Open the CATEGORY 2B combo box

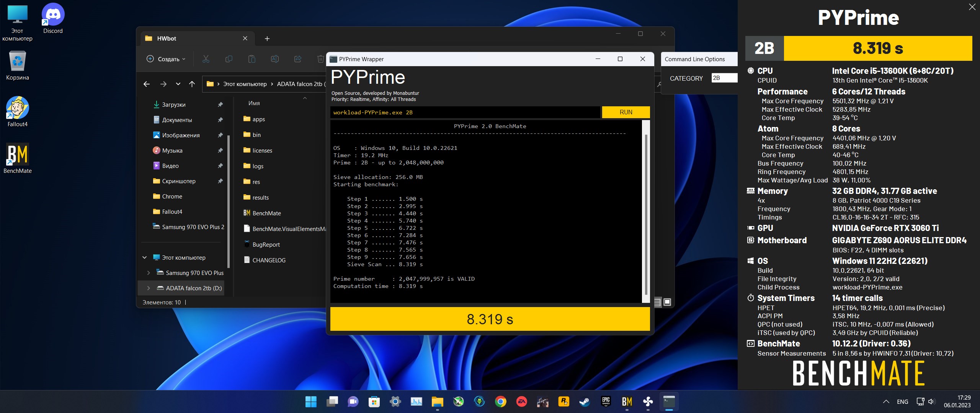(724, 78)
